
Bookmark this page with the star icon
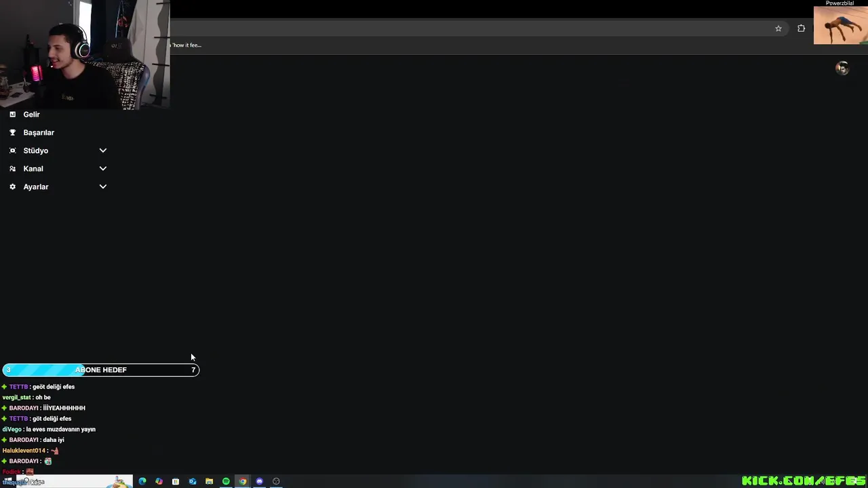tap(778, 28)
